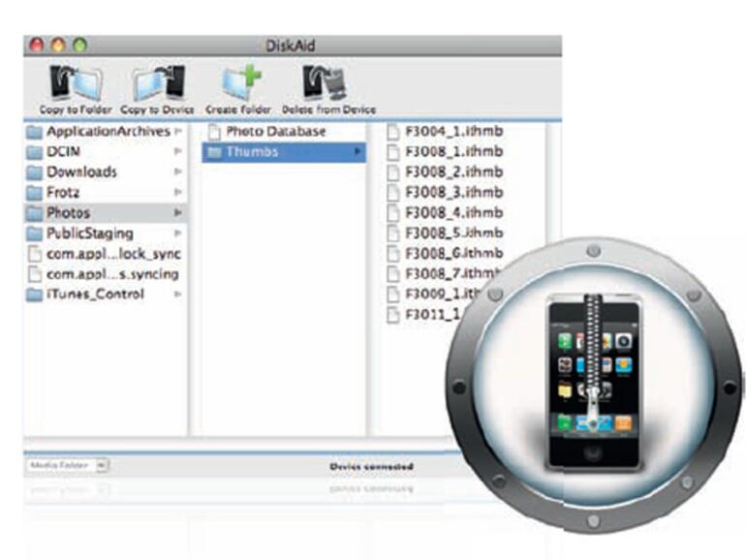This screenshot has height=560, width=746.
Task: Click the F3008_6.ithmb file icon
Action: [393, 254]
